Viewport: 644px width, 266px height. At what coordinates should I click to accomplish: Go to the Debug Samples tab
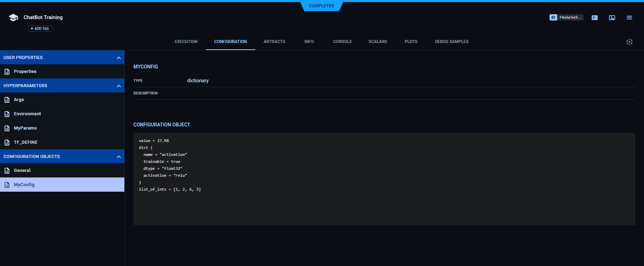pyautogui.click(x=452, y=42)
